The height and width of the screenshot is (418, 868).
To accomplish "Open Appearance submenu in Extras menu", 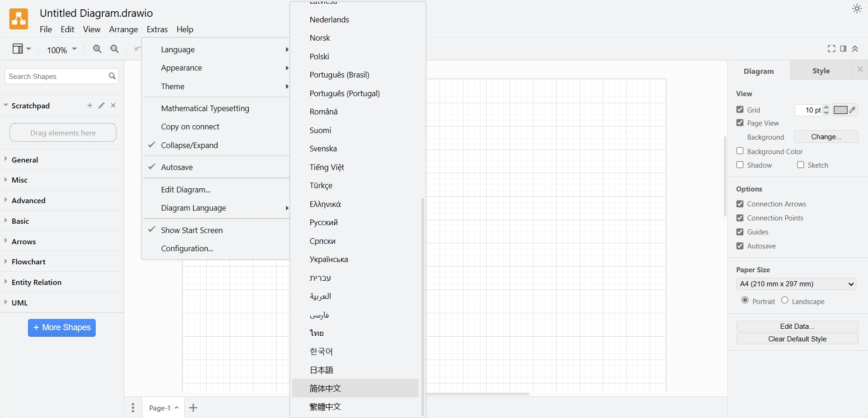I will (217, 68).
